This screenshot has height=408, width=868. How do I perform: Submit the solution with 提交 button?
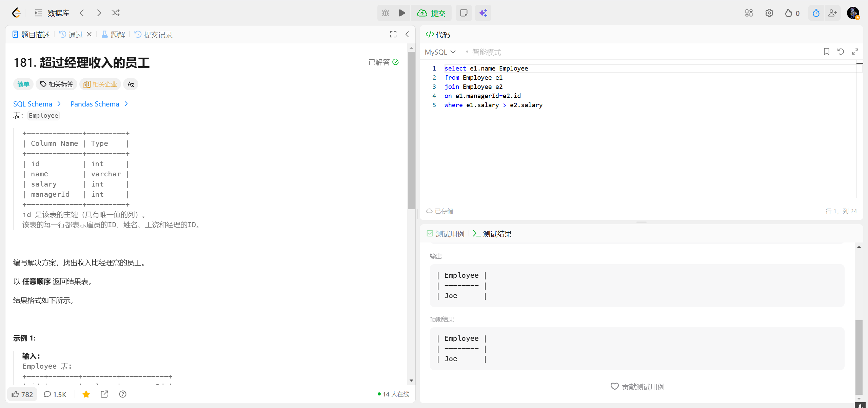pos(431,13)
